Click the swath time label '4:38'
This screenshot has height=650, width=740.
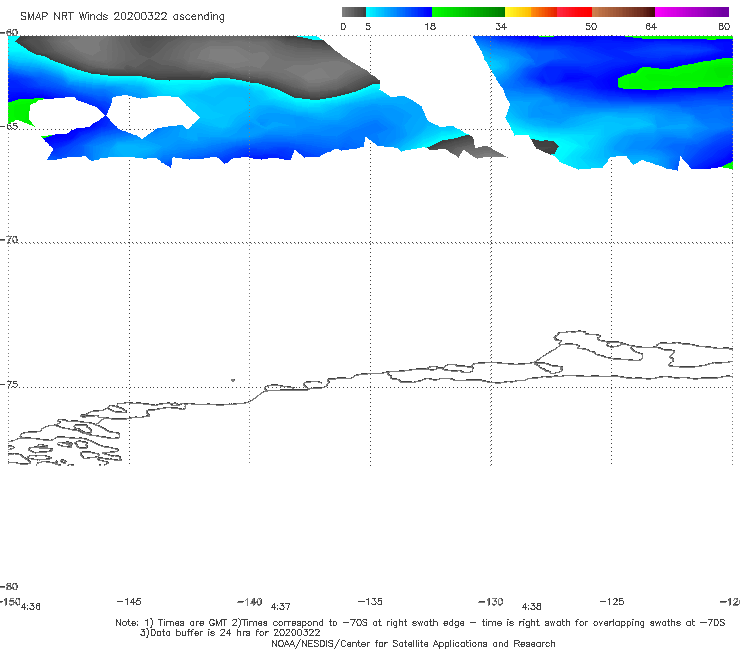tap(531, 607)
